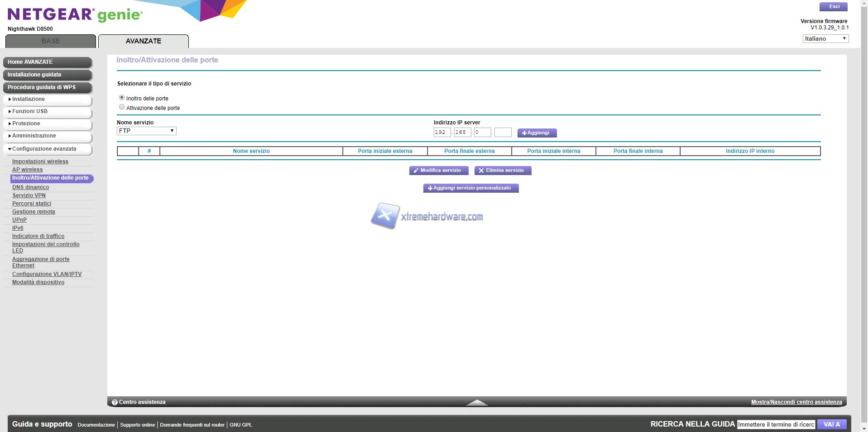Expand the Protezione sidebar section
The image size is (868, 432).
[47, 124]
